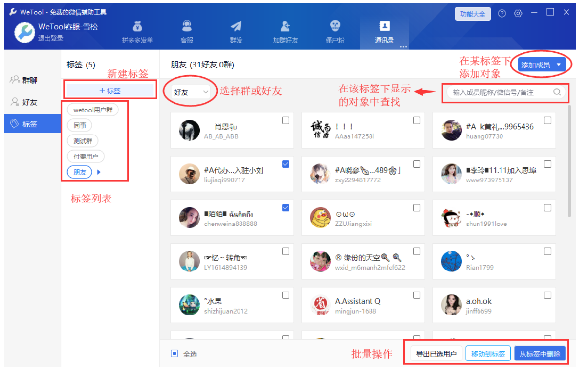Click avatar of Rian1799 contact
Image resolution: width=588 pixels, height=382 pixels.
pyautogui.click(x=452, y=261)
